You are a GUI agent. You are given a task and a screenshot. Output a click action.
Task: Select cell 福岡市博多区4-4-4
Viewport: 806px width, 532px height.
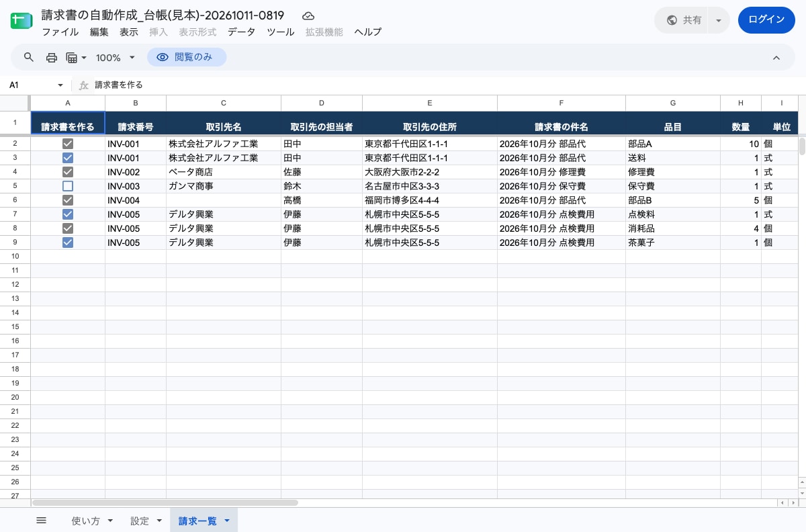430,200
